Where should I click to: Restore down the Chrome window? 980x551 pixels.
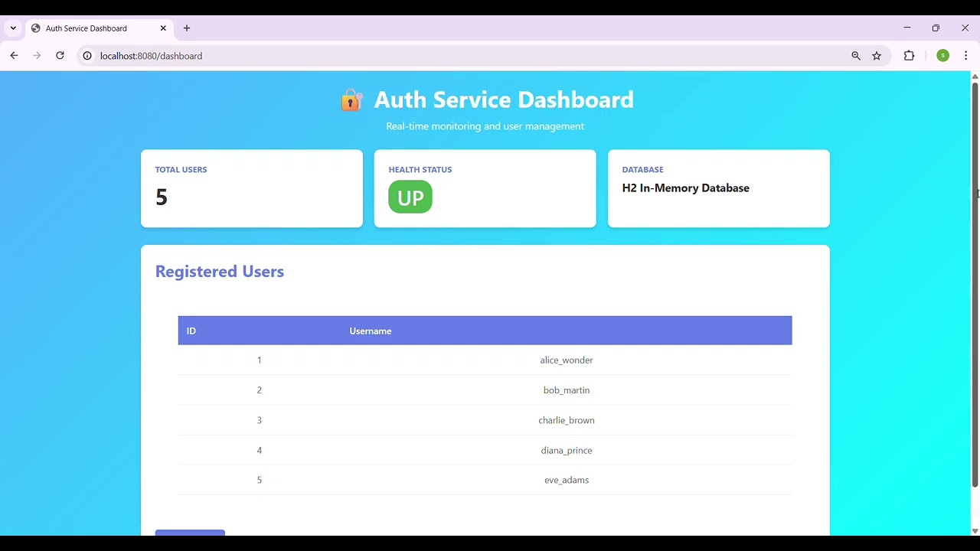[936, 28]
